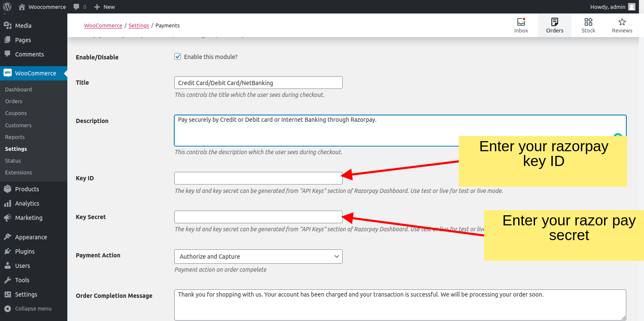Open Status submenu item
644x321 pixels.
pos(13,160)
